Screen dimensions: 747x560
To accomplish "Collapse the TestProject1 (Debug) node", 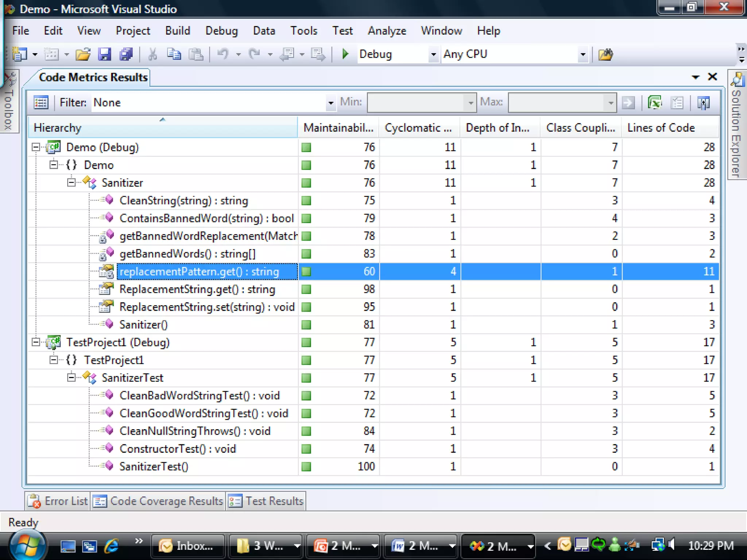I will (36, 342).
